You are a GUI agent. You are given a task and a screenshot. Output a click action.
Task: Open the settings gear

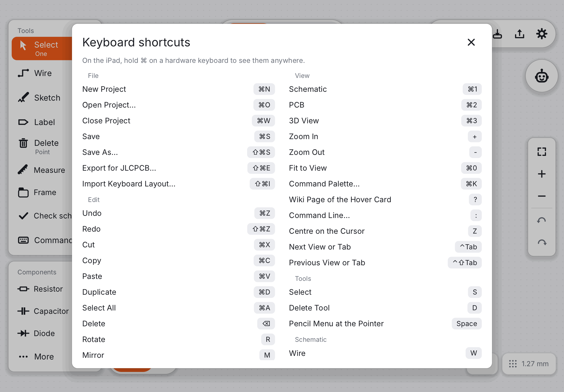point(541,34)
